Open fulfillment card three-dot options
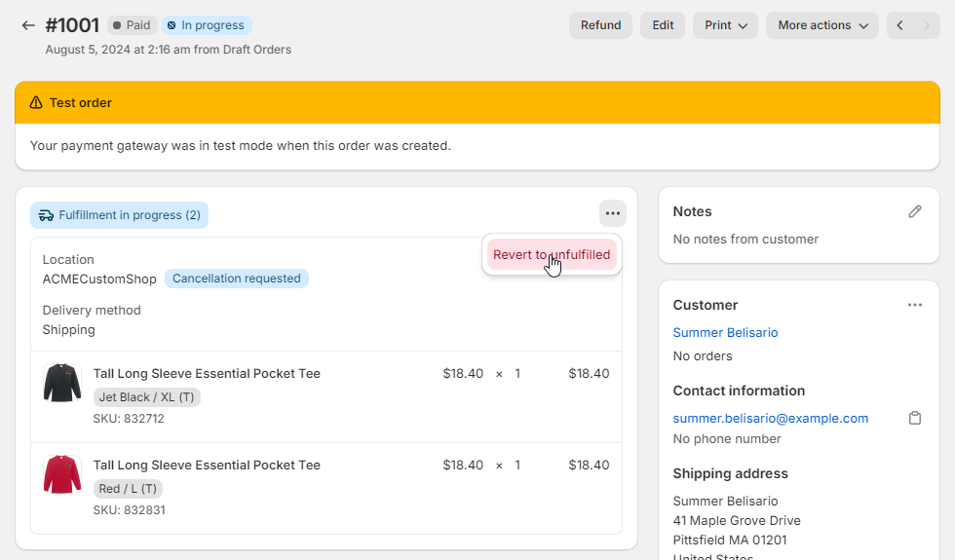This screenshot has width=955, height=560. click(x=612, y=213)
